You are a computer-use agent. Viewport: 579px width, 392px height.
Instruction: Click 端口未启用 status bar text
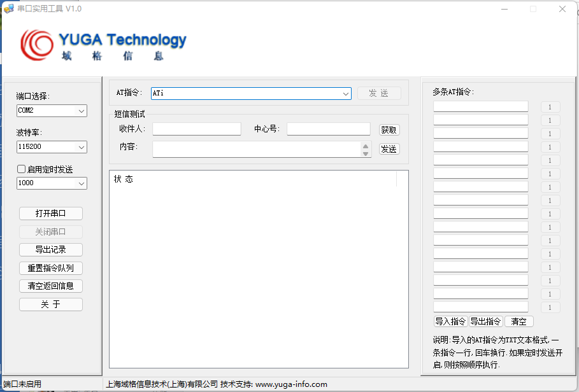[22, 384]
